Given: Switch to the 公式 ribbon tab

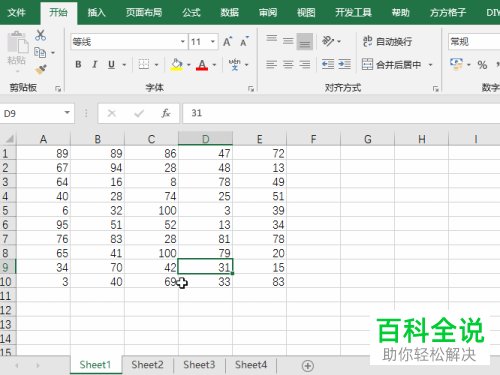Looking at the screenshot, I should point(191,13).
